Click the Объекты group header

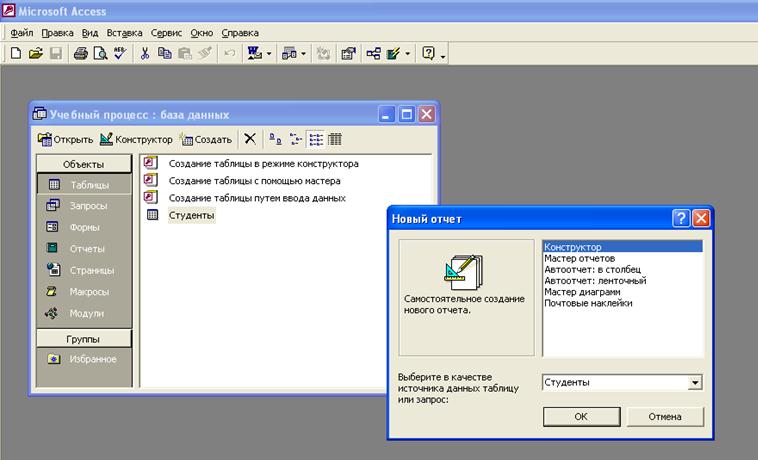click(84, 164)
